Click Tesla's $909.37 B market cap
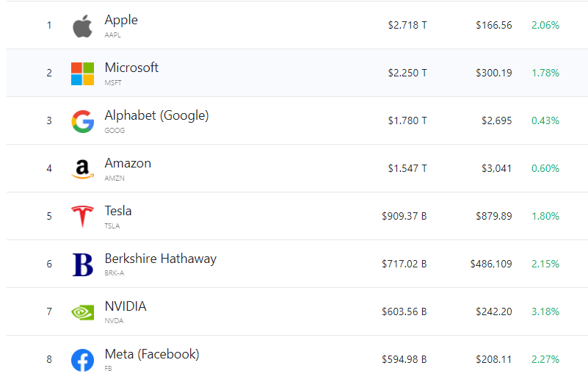588x382 pixels. tap(404, 216)
